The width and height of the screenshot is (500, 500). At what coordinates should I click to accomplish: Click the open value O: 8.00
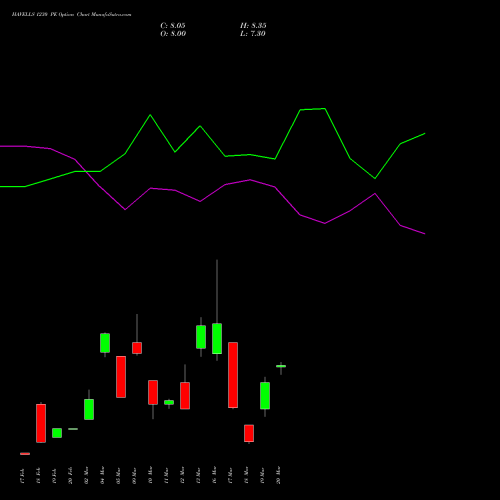(x=173, y=34)
